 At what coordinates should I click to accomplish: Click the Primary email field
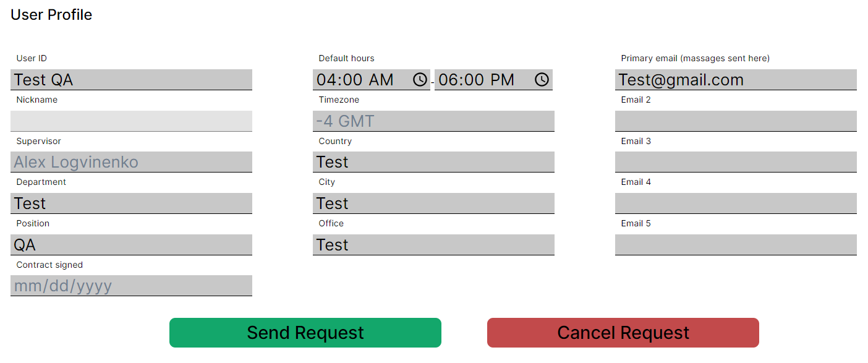[x=736, y=80]
